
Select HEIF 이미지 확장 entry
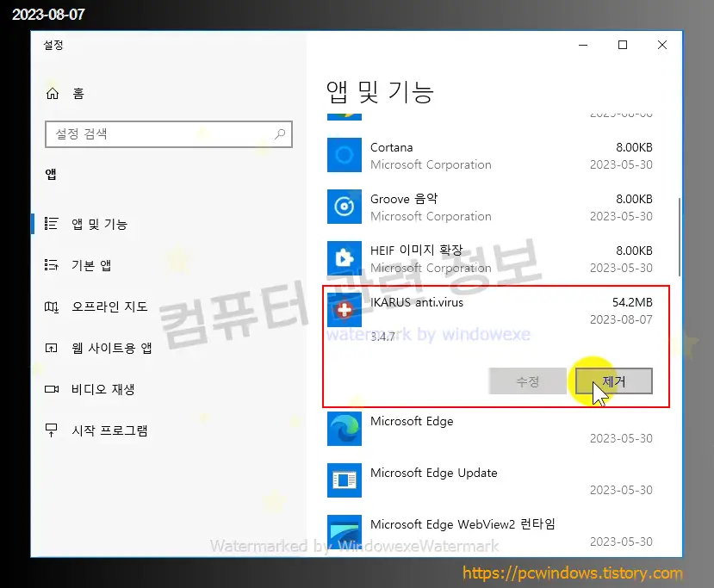(x=489, y=258)
